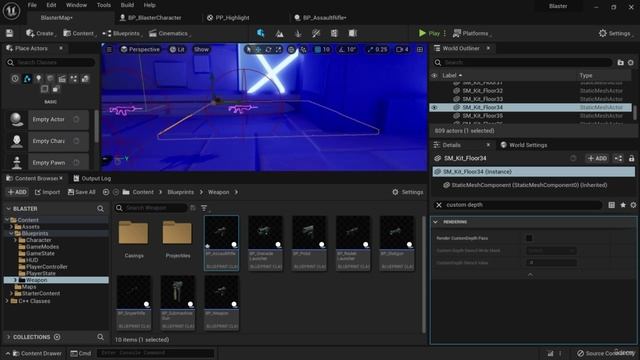The image size is (640, 360).
Task: Switch to the World Settings tab
Action: [x=524, y=145]
